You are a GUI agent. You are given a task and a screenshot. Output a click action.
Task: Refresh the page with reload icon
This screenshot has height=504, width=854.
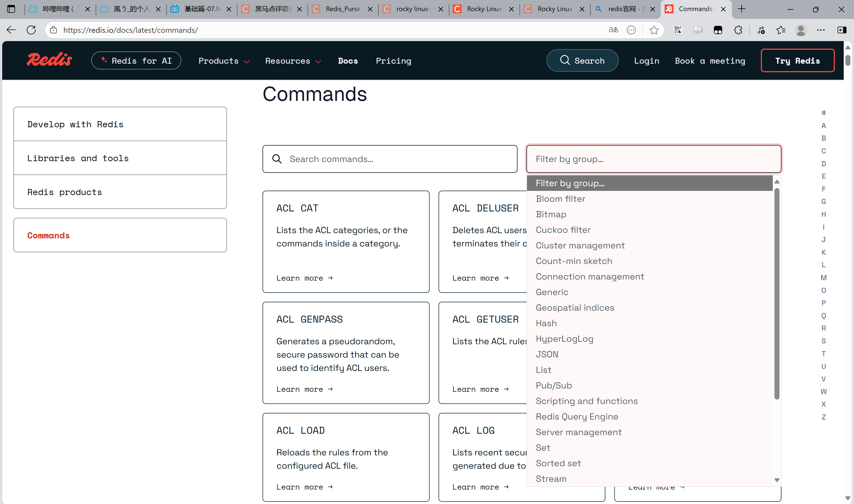[x=31, y=30]
